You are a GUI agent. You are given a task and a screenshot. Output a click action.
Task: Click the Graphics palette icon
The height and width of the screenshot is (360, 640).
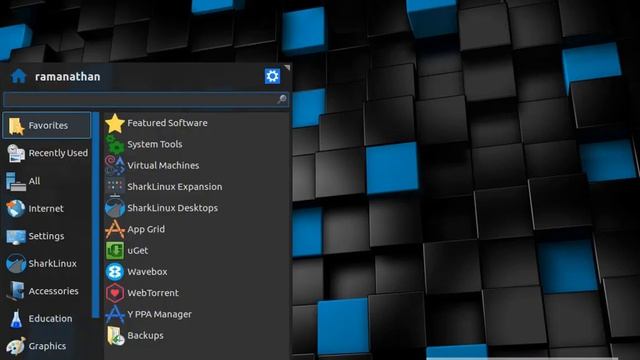16,346
